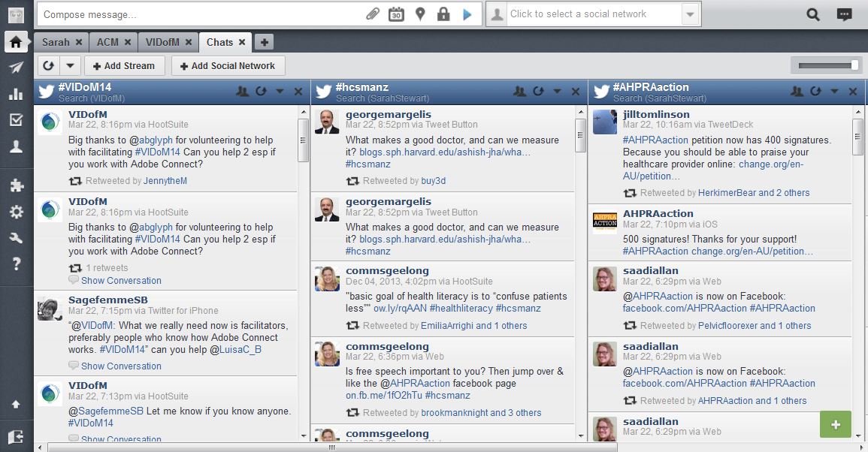Switch to the ACM tab
The height and width of the screenshot is (452, 868).
pyautogui.click(x=107, y=42)
